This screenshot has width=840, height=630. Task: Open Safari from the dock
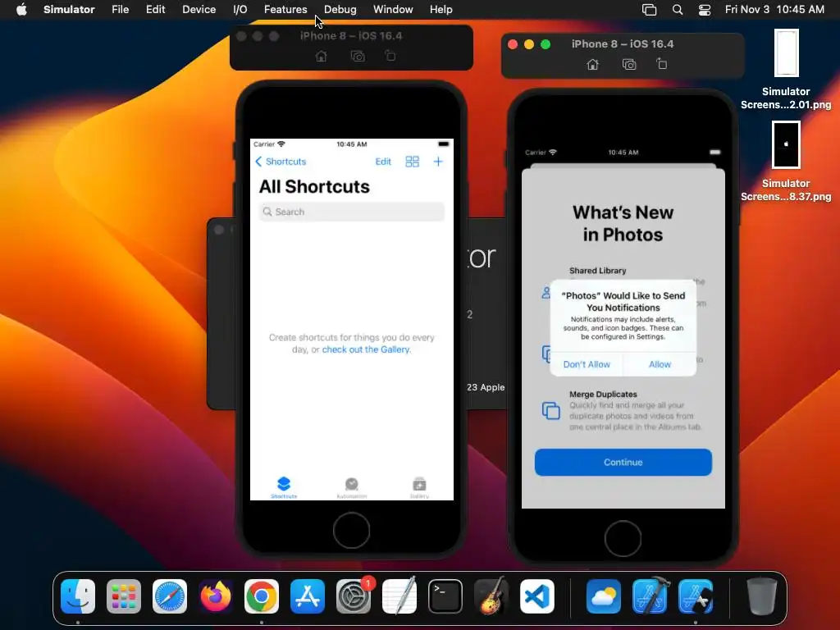170,596
